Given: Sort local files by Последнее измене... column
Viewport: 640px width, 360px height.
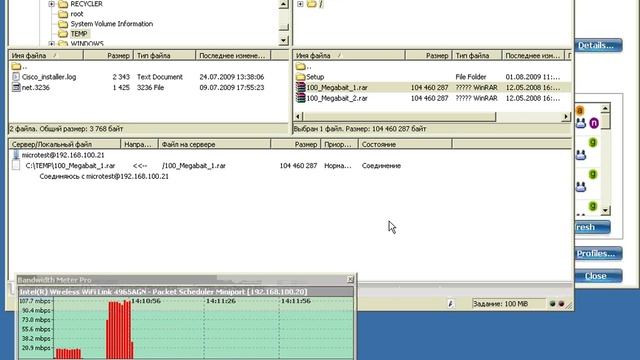Looking at the screenshot, I should (x=233, y=56).
